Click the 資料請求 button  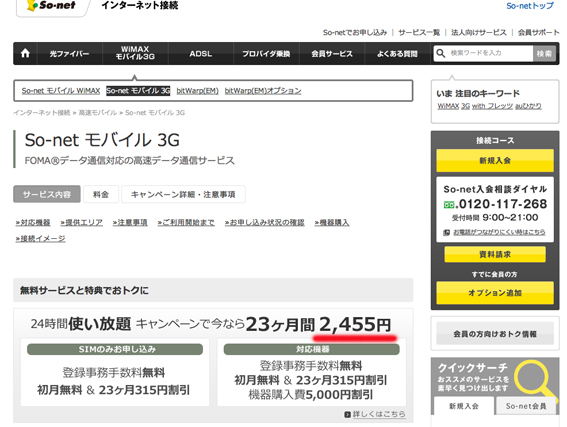coord(495,254)
